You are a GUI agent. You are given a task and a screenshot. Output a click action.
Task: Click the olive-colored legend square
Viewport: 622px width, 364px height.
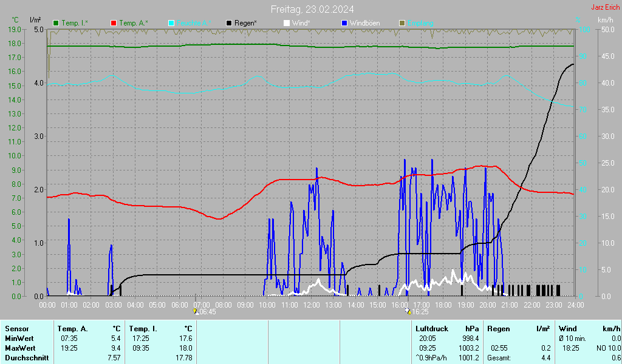(x=402, y=23)
